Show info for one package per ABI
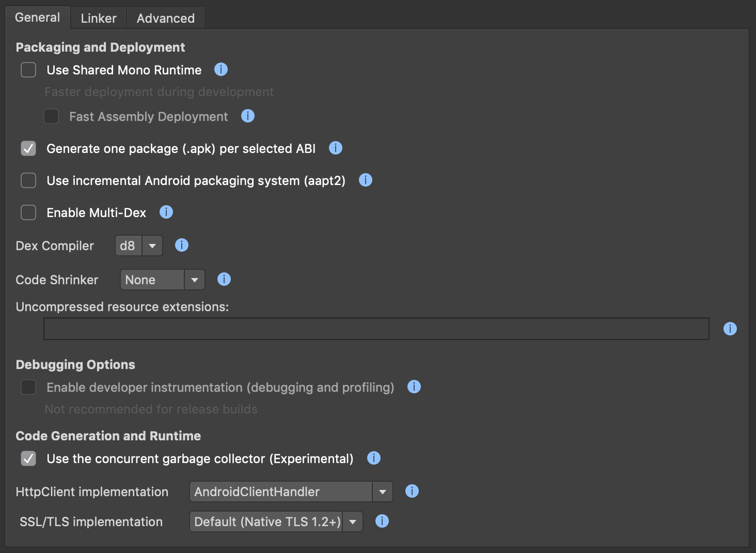The width and height of the screenshot is (756, 553). [x=336, y=148]
